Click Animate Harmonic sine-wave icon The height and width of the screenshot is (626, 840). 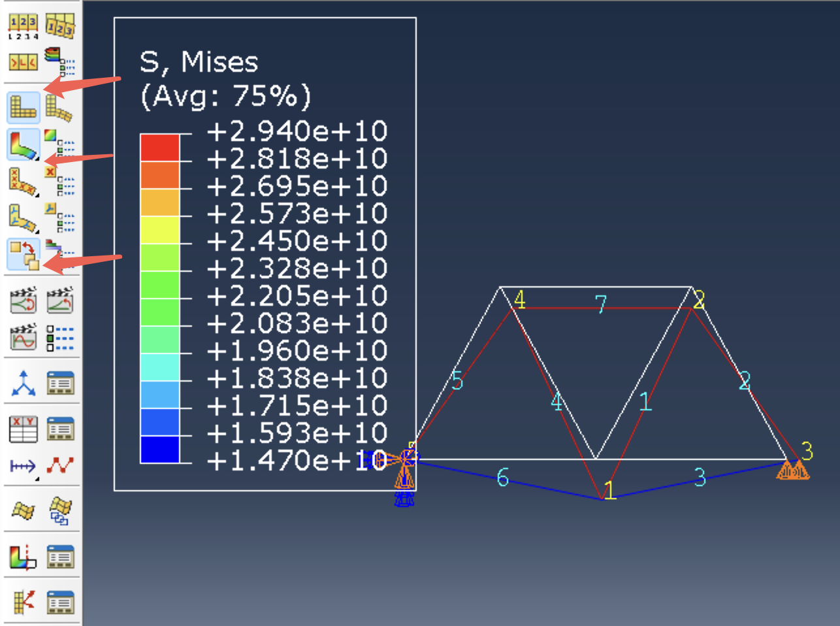click(x=24, y=337)
